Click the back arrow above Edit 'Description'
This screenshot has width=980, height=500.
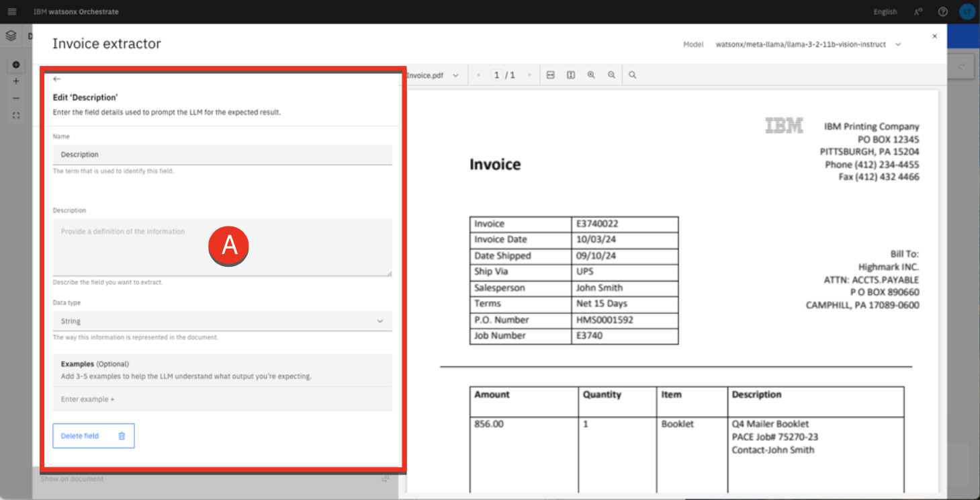57,79
